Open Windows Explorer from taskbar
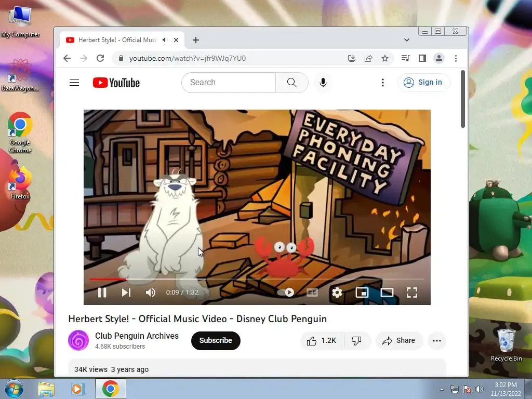Screen dimensions: 532x399 [46, 389]
